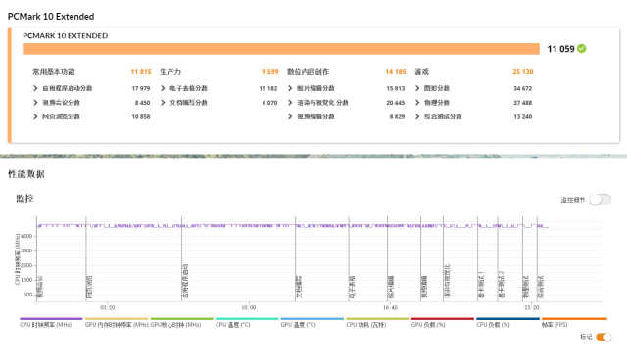Click the 生产力 category heading
The image size is (627, 364).
pyautogui.click(x=170, y=72)
